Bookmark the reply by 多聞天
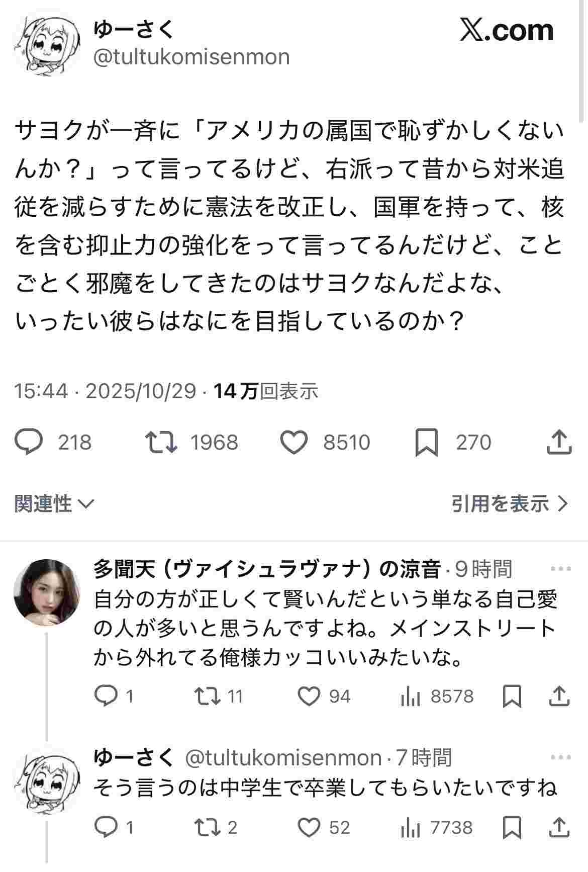The width and height of the screenshot is (588, 872). [x=512, y=696]
